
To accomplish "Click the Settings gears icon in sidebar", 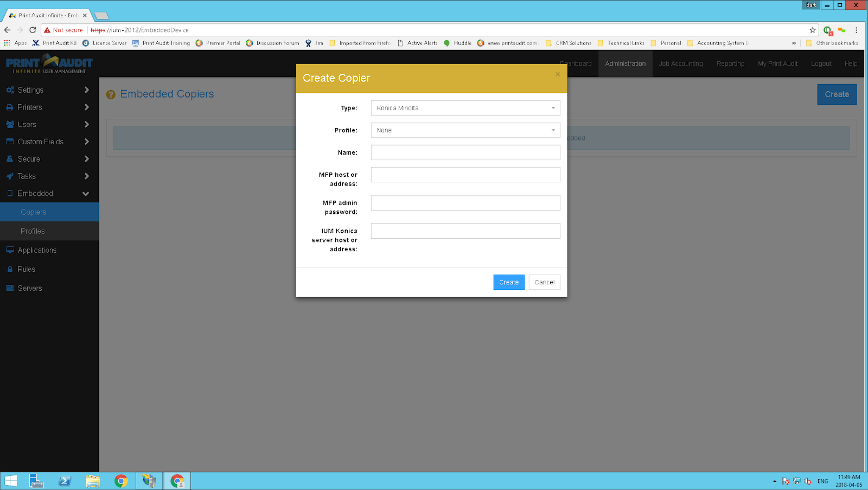I will coord(10,90).
